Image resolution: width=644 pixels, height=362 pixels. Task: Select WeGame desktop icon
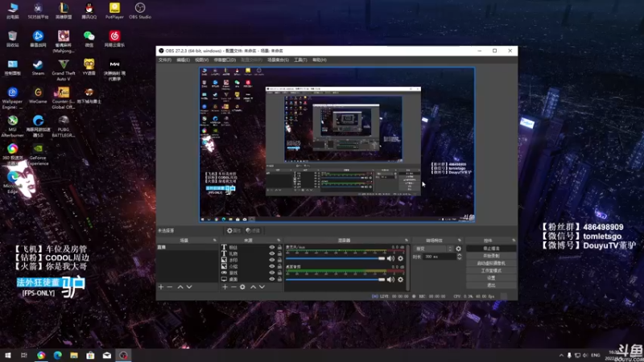coord(38,95)
